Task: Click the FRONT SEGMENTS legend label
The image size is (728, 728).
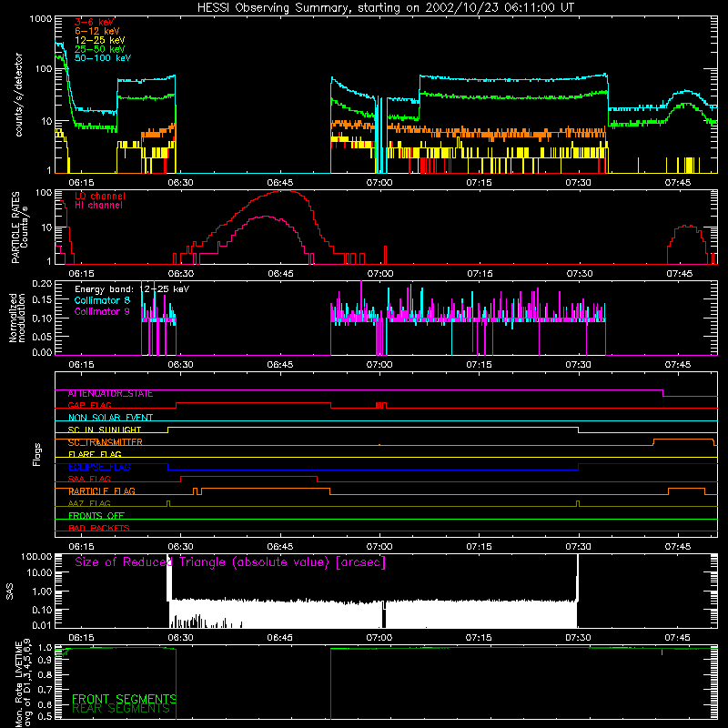Action: click(x=124, y=699)
